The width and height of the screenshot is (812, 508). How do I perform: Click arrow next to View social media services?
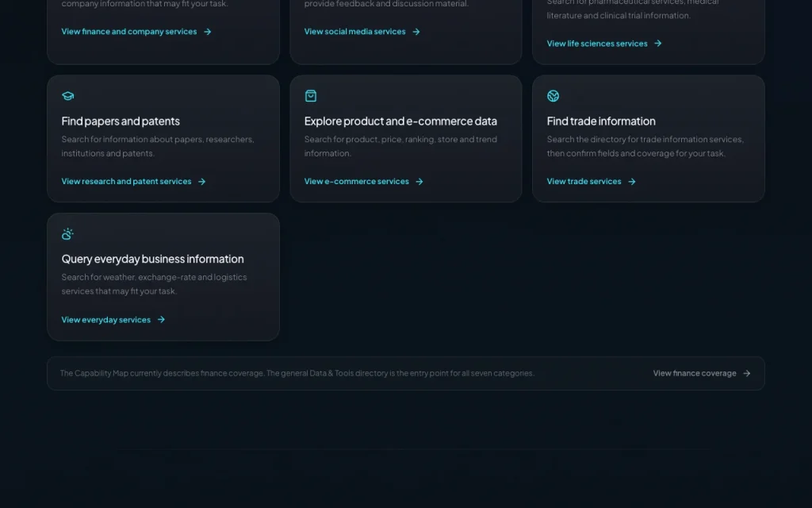pyautogui.click(x=416, y=32)
